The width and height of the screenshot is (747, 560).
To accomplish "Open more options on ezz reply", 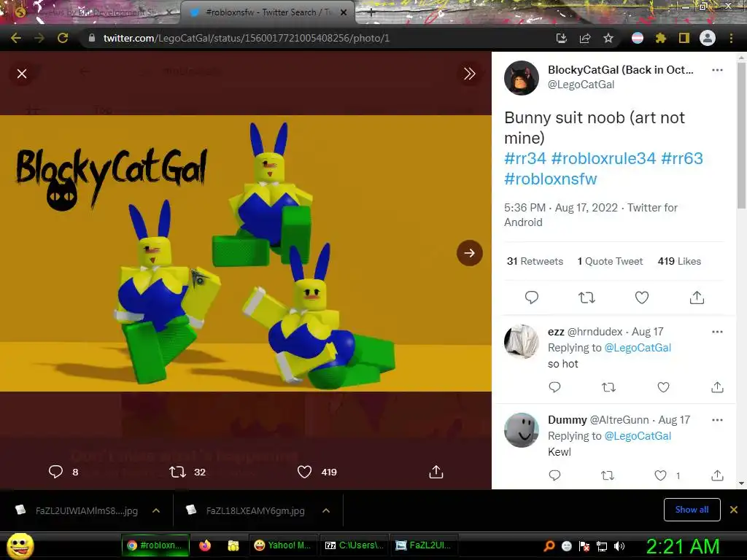I will (717, 332).
